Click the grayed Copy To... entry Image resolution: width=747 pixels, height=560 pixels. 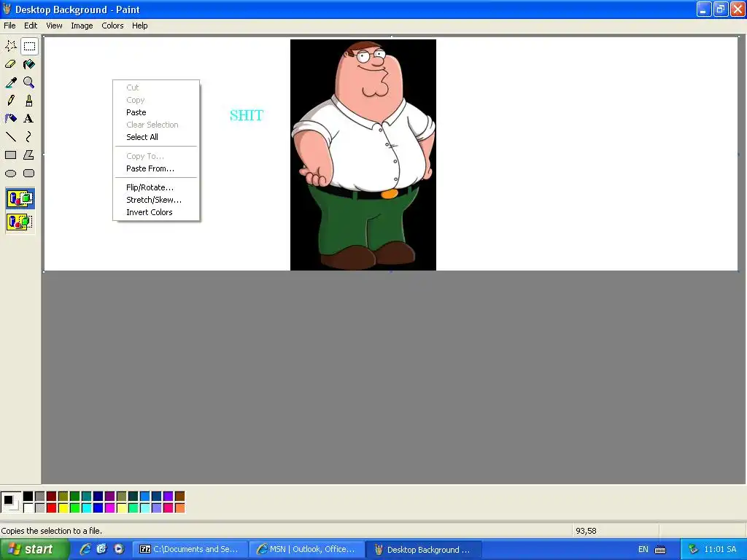click(156, 156)
